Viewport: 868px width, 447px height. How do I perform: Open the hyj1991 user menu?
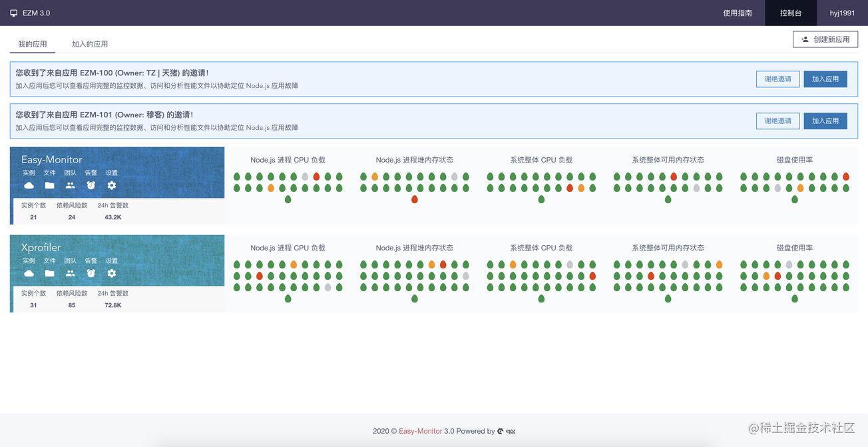842,13
